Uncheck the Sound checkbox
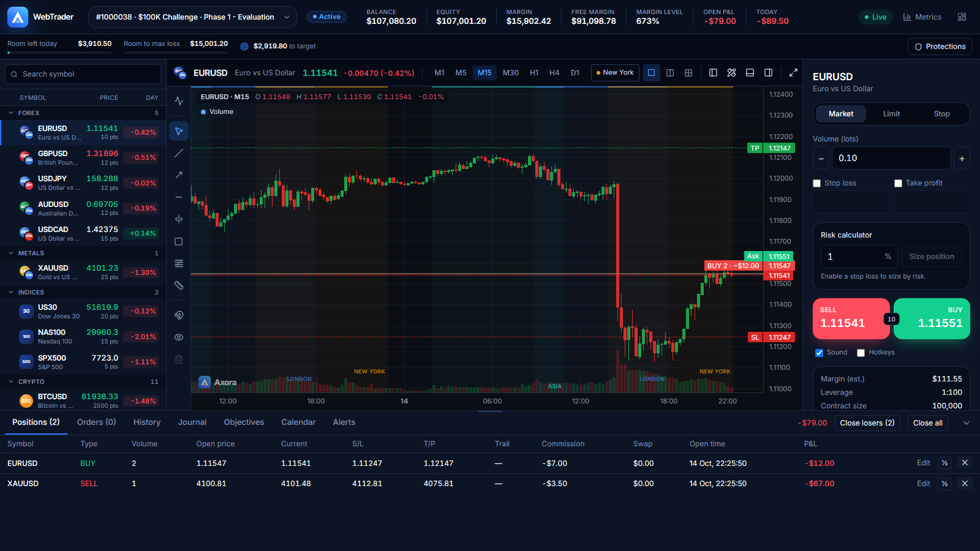Screen dimensions: 980x551 point(819,353)
